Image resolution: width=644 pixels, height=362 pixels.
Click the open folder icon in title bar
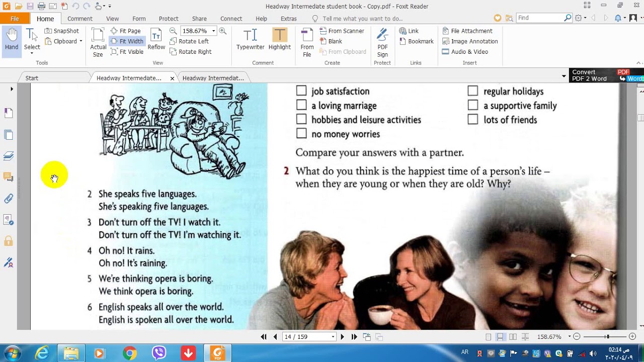tap(19, 6)
